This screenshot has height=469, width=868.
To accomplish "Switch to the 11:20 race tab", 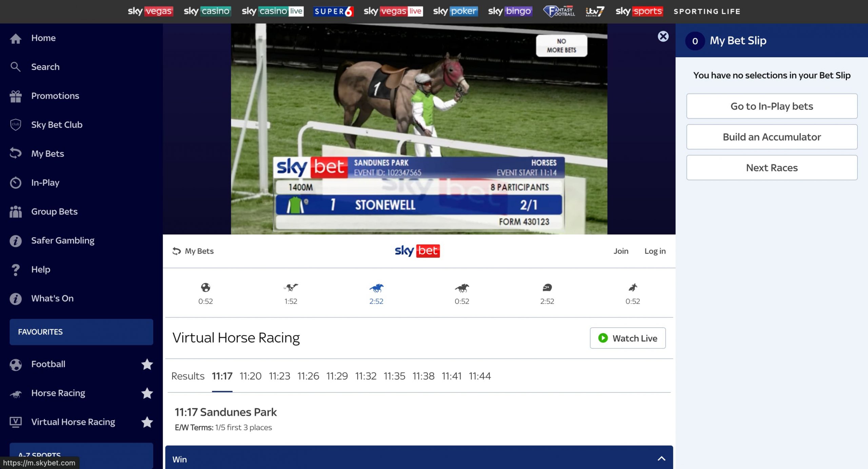I will 250,376.
